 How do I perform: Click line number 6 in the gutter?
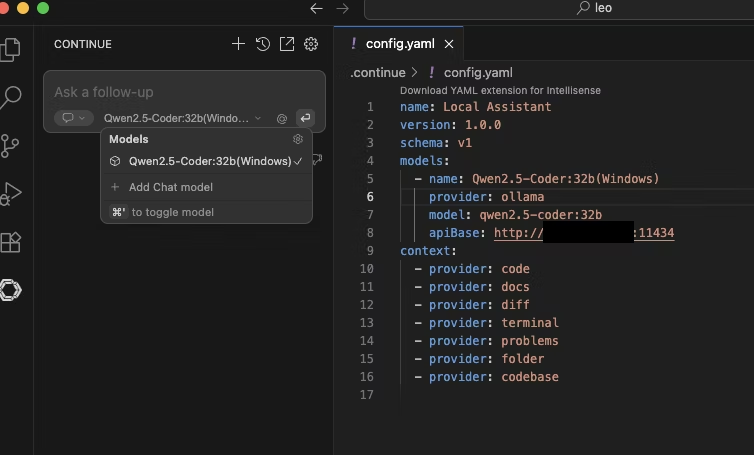tap(370, 197)
